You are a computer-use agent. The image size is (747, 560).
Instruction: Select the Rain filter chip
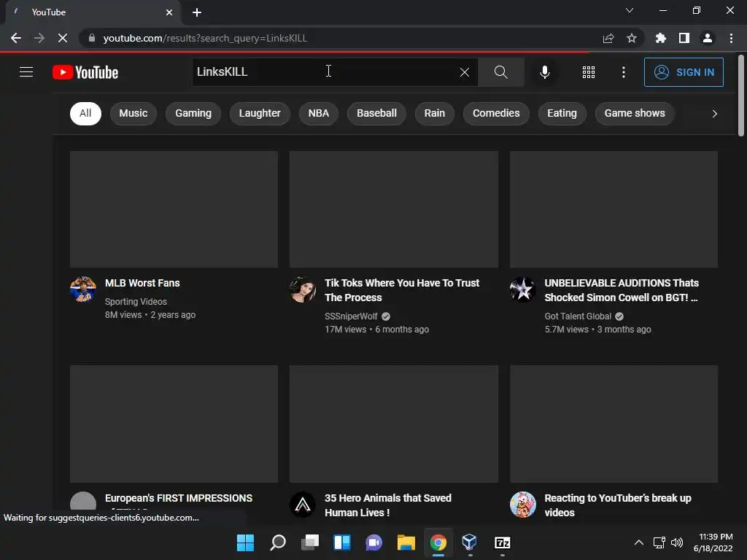click(435, 113)
